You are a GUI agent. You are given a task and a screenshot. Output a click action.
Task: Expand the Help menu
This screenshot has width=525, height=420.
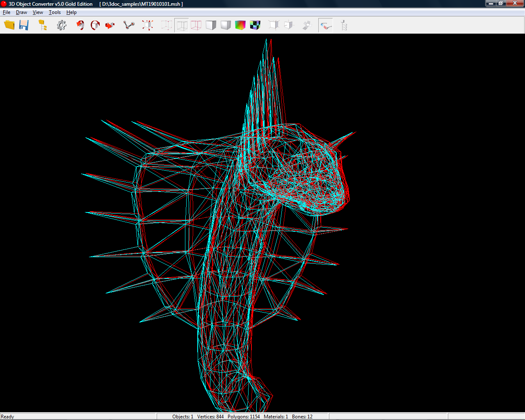71,12
